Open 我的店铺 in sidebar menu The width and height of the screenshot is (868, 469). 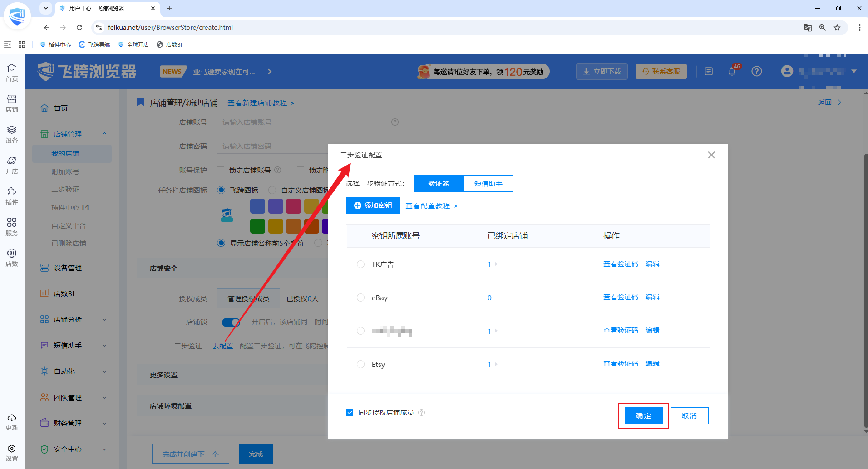(x=72, y=154)
